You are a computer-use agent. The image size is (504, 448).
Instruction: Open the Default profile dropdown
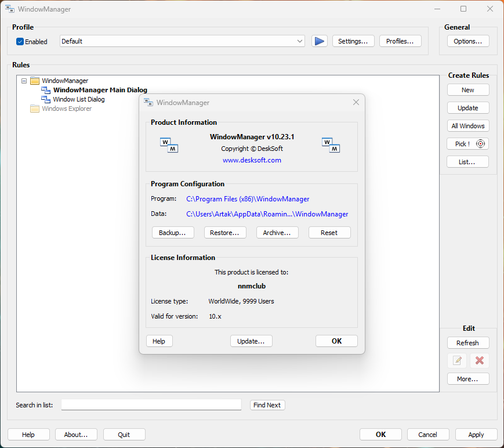click(x=299, y=41)
